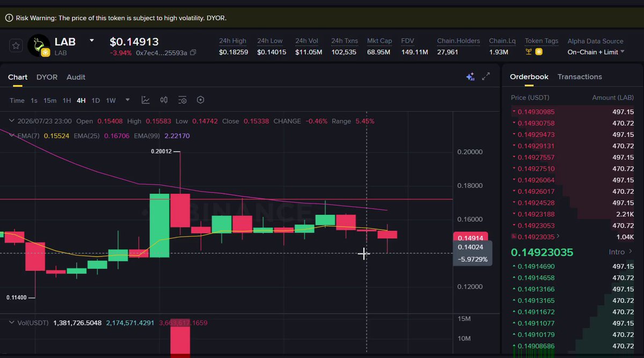
Task: Click the LAB token logo
Action: click(x=39, y=46)
